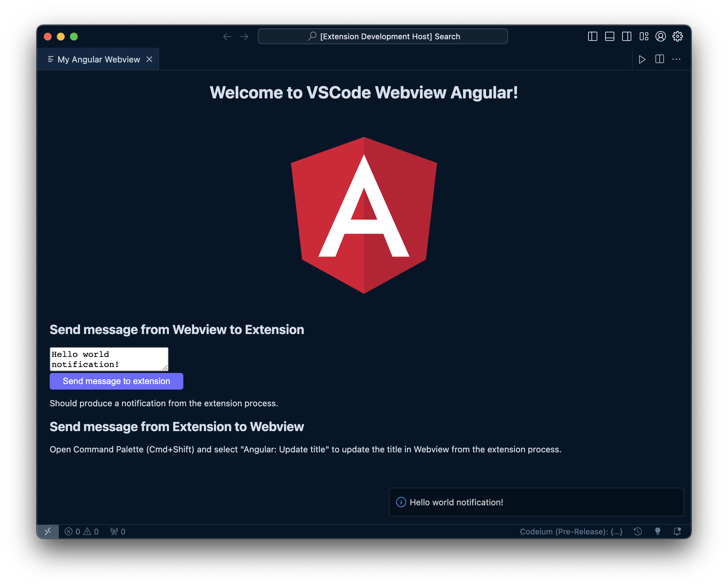Click the Codeium Pre-Release status item
Image resolution: width=728 pixels, height=587 pixels.
(571, 531)
